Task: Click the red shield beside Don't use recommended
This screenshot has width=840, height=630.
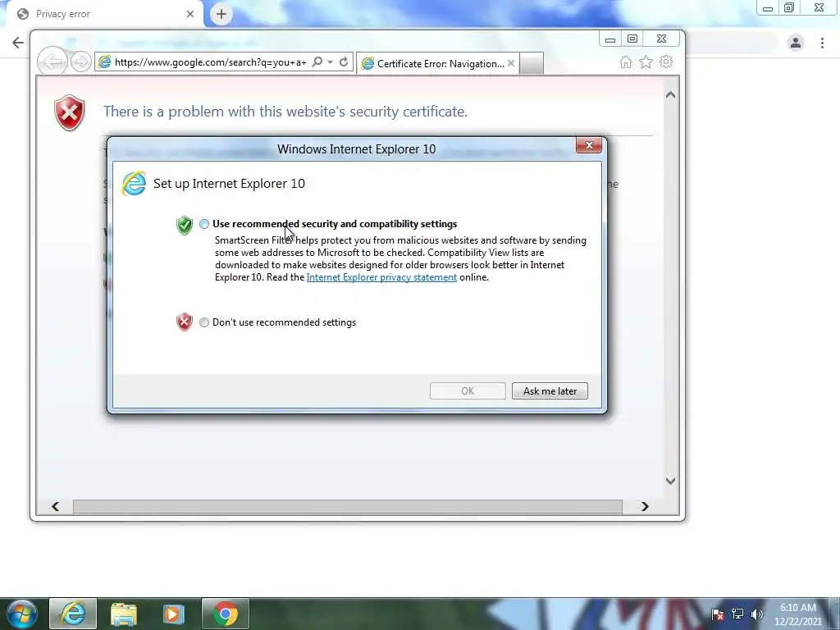Action: click(185, 322)
